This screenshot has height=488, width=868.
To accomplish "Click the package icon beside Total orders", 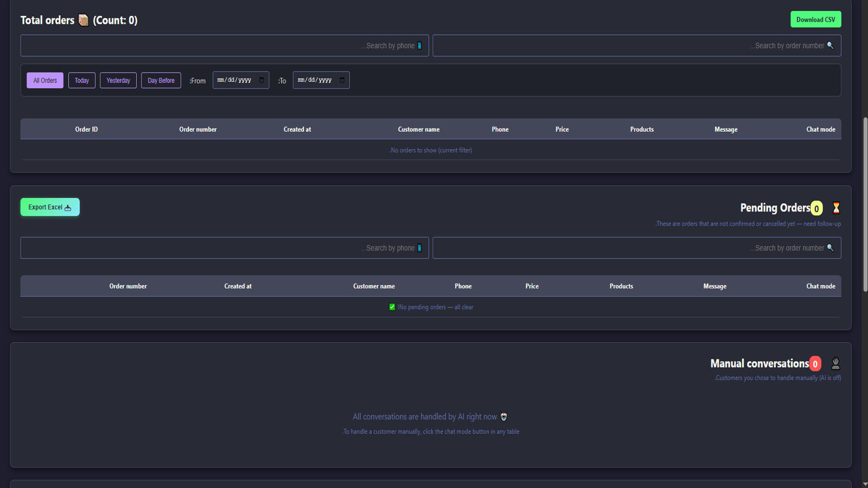I will 84,20.
